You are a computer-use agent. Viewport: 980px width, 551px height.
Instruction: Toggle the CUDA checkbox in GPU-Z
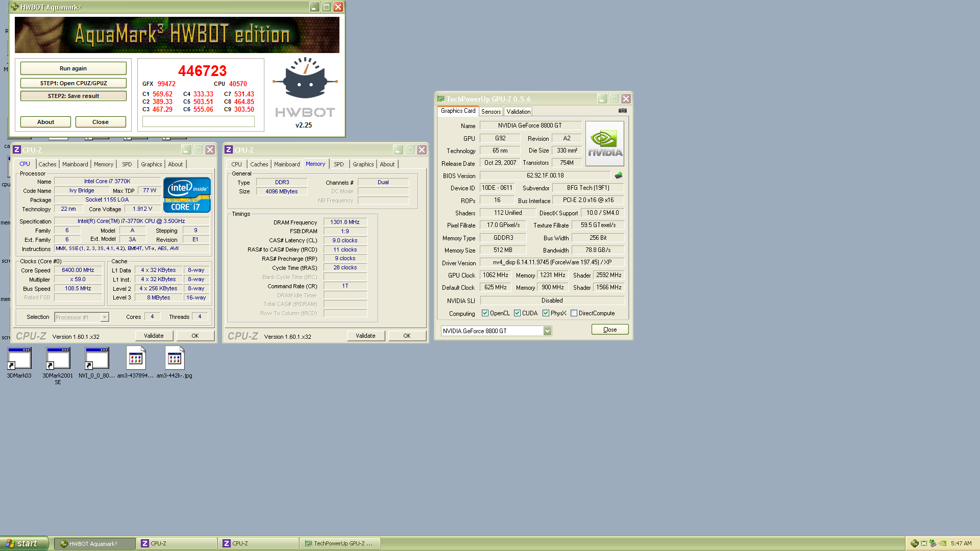518,313
